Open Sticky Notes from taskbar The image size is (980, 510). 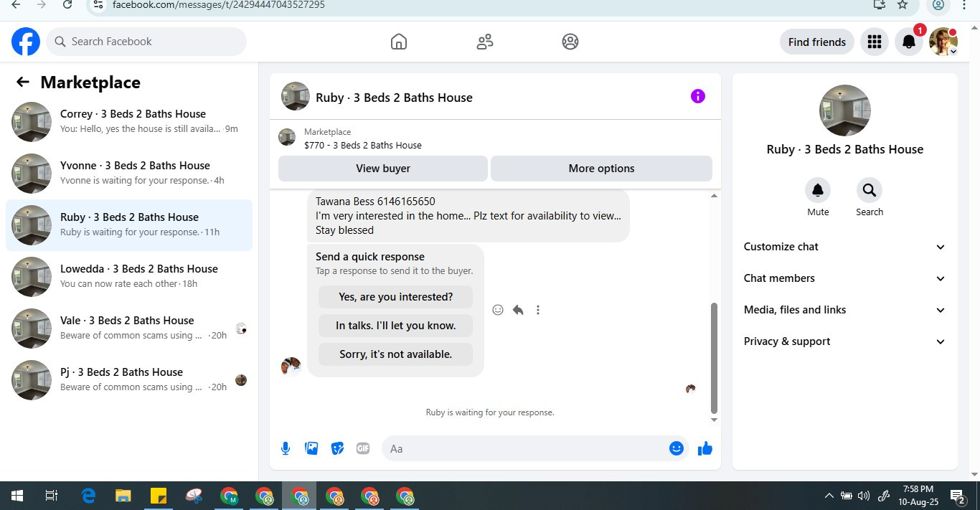159,496
